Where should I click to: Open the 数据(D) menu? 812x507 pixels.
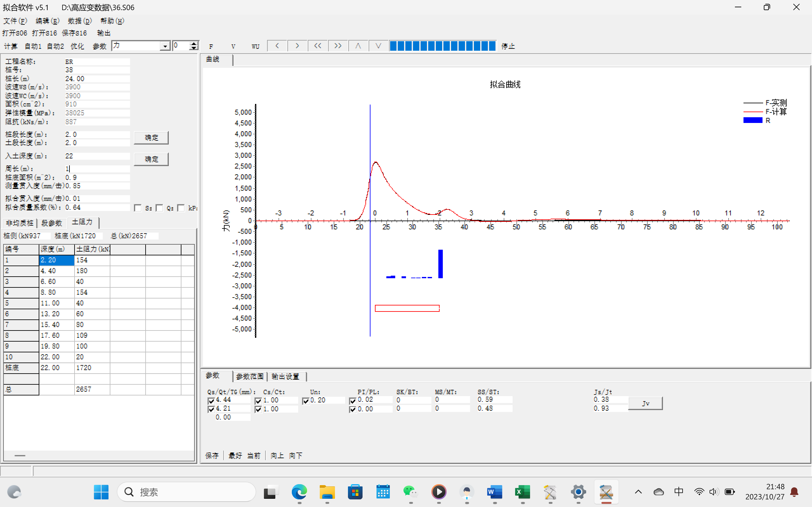(80, 21)
